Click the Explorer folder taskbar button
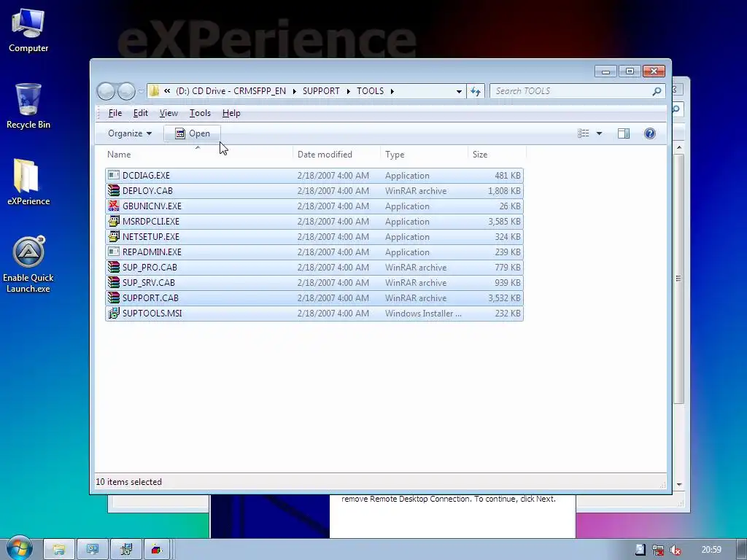The image size is (747, 560). click(x=58, y=550)
